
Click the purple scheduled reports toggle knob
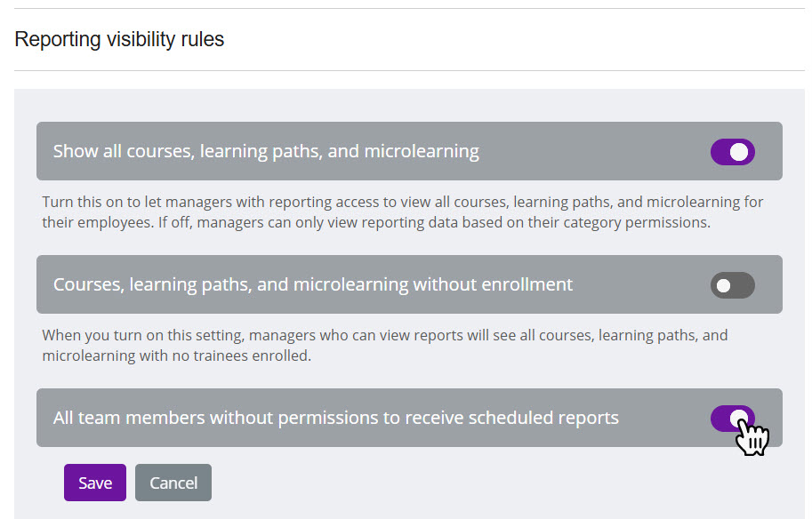pyautogui.click(x=739, y=418)
